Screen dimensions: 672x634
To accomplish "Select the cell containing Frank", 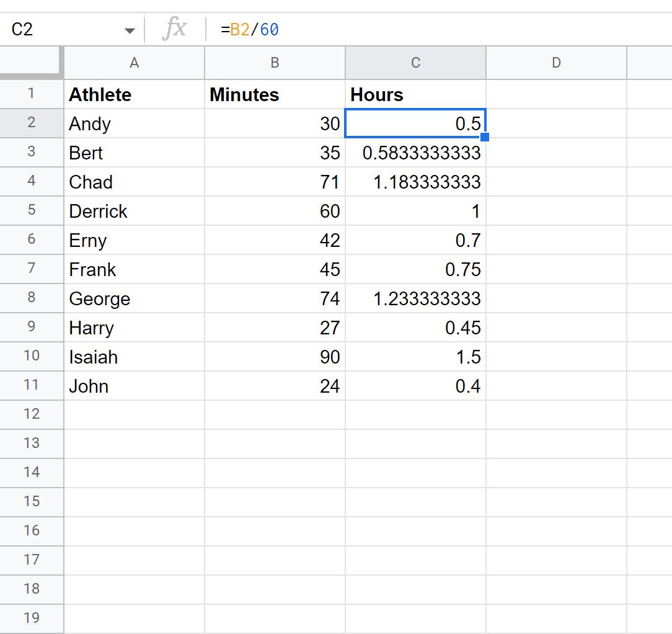I will [x=134, y=269].
